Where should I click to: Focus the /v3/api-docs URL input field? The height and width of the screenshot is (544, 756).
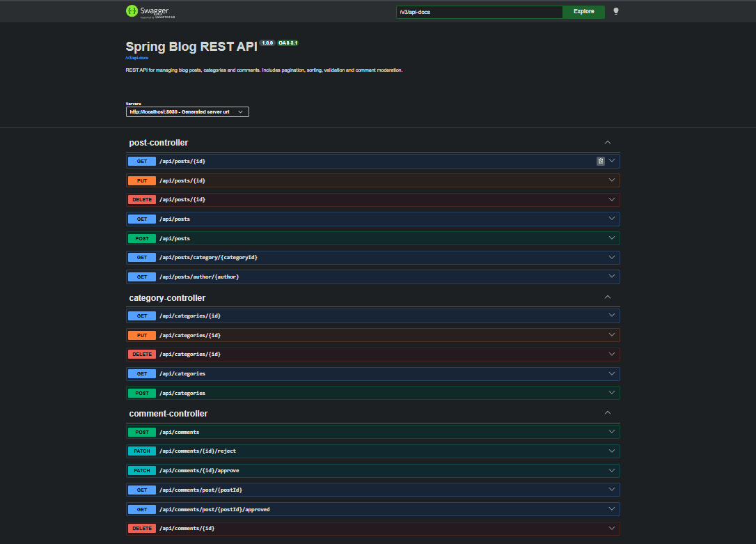click(x=479, y=12)
